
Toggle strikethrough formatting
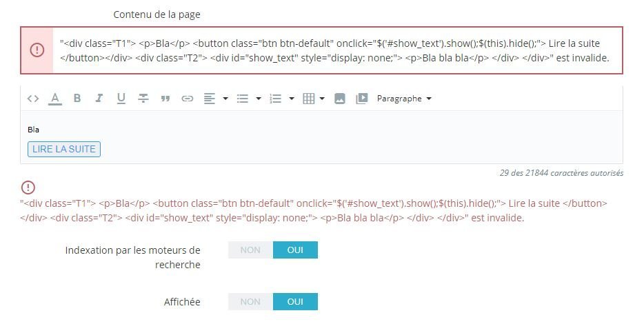143,98
